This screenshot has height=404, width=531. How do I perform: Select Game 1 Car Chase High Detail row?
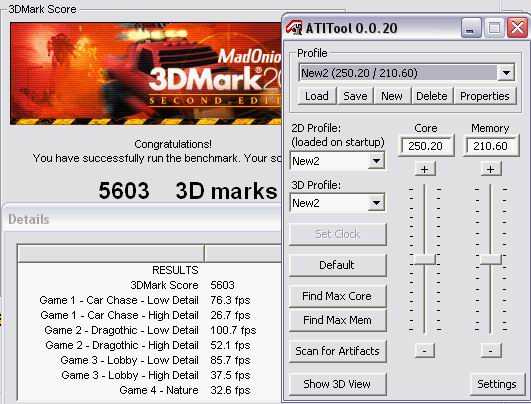click(x=149, y=315)
